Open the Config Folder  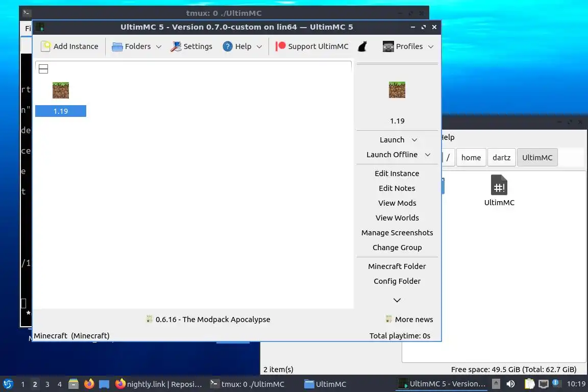397,281
